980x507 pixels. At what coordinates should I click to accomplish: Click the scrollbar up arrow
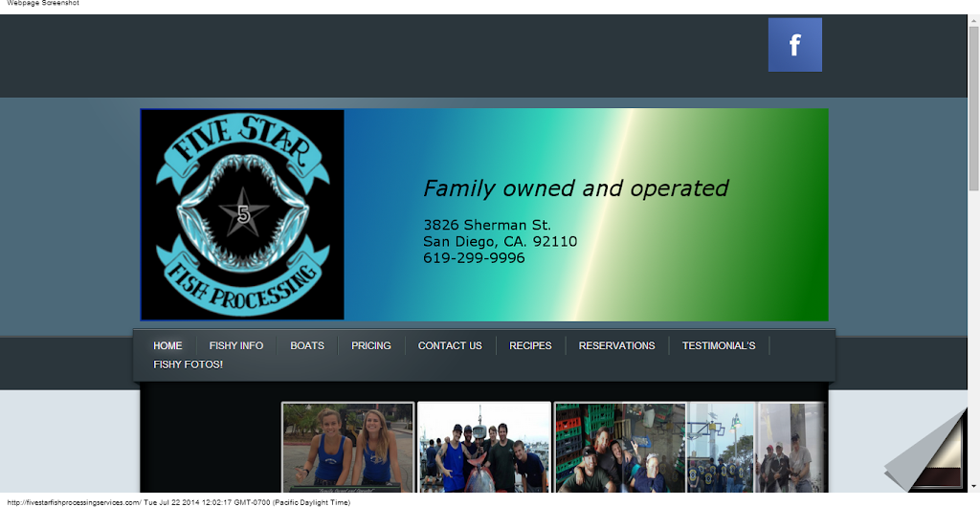point(973,20)
